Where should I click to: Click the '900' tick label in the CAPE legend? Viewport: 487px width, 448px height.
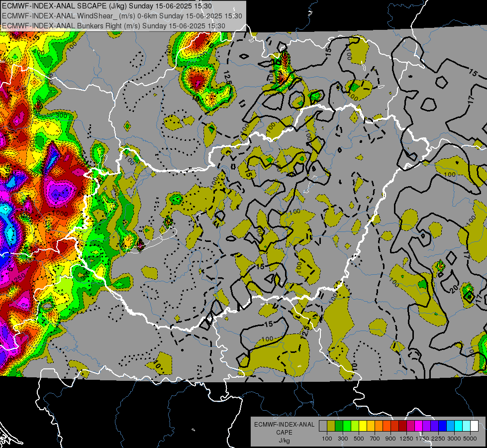coord(390,439)
